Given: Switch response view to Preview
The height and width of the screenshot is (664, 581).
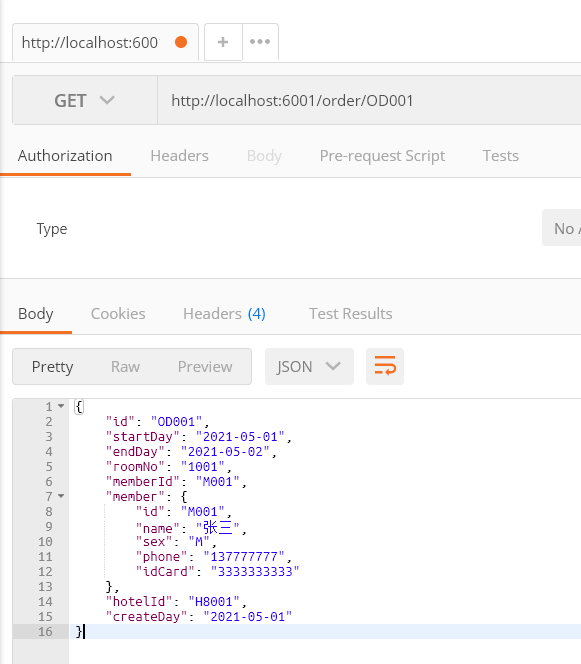Looking at the screenshot, I should pos(205,367).
